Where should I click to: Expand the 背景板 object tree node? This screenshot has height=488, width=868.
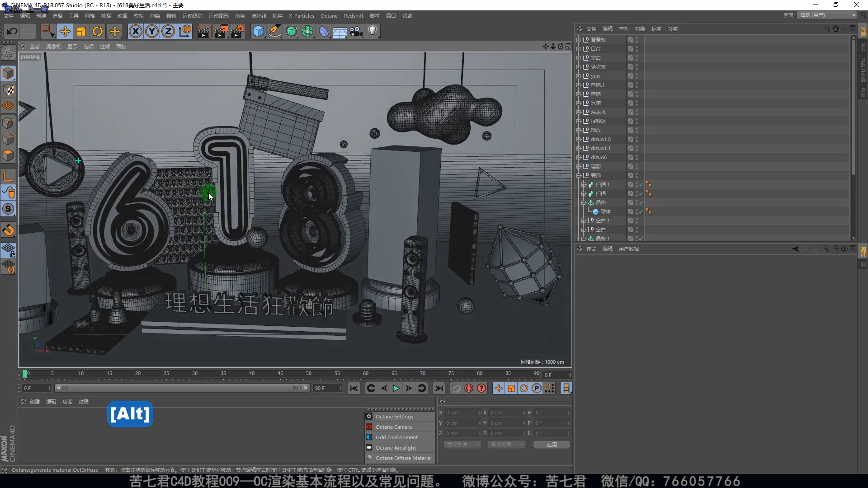578,40
